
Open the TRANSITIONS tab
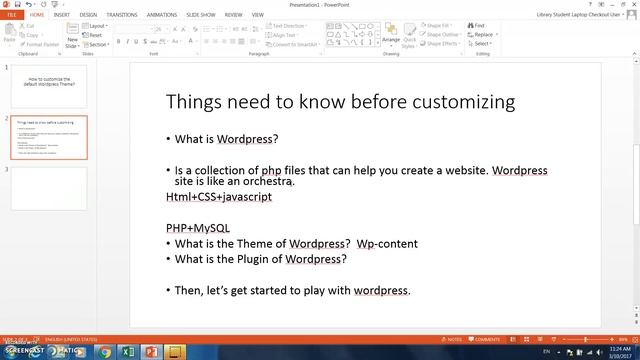click(x=122, y=15)
